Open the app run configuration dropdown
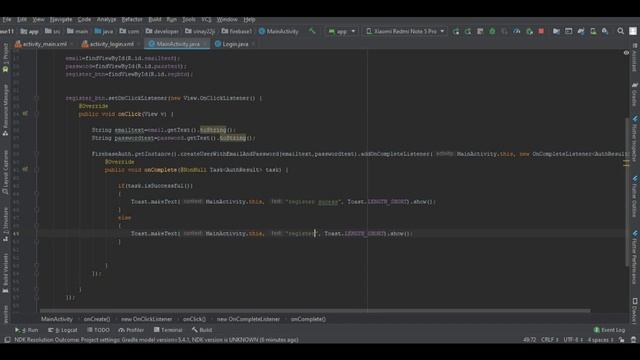640x360 pixels. tap(342, 31)
